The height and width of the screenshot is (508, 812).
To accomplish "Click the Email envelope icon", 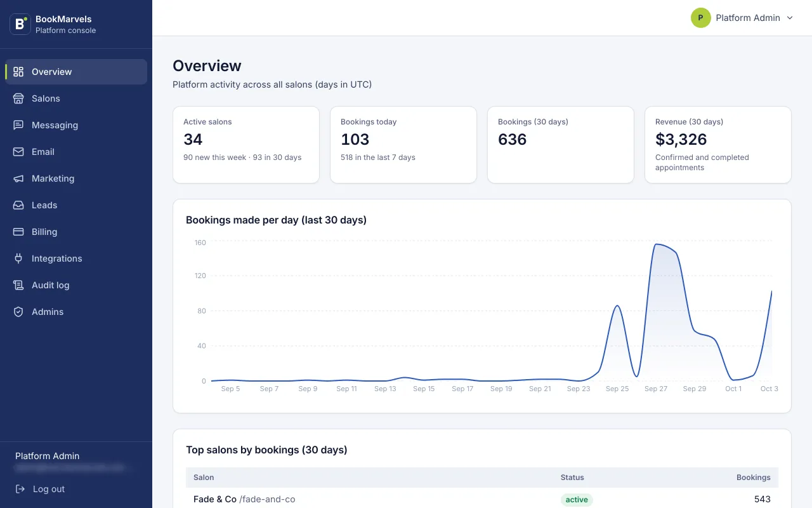I will tap(18, 152).
